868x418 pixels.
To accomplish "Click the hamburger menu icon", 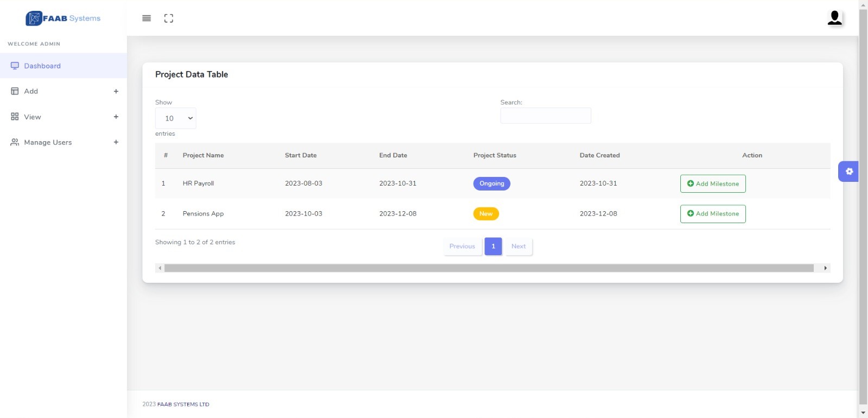I will (x=146, y=18).
